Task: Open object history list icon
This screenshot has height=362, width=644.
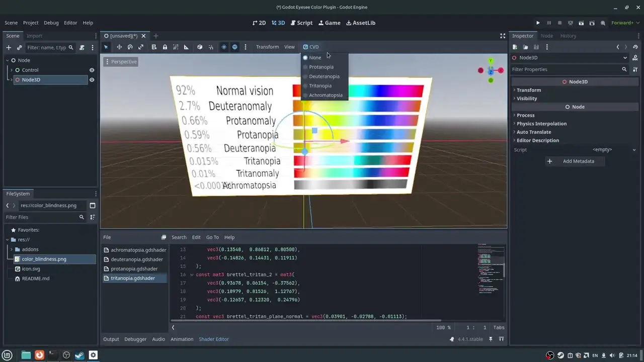Action: (x=635, y=47)
